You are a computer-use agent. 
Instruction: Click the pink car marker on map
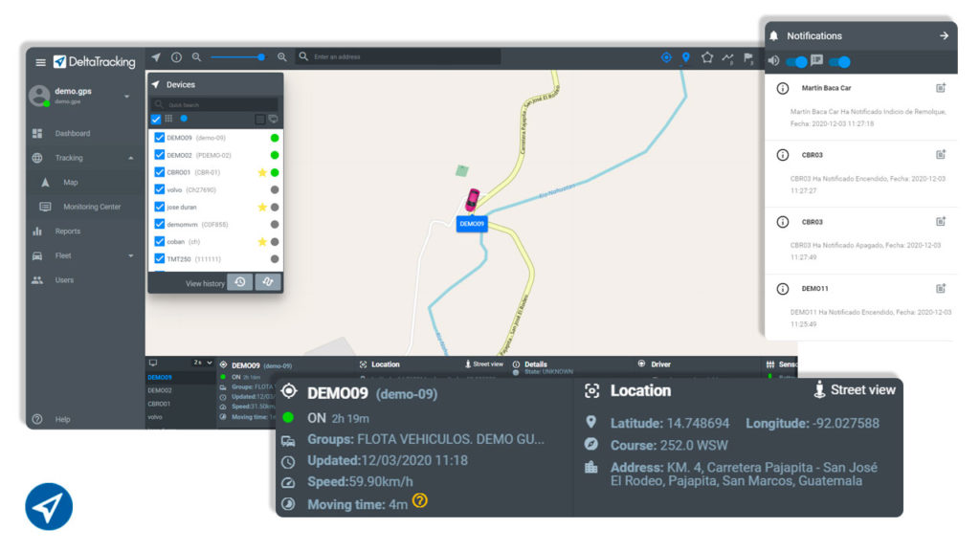473,200
